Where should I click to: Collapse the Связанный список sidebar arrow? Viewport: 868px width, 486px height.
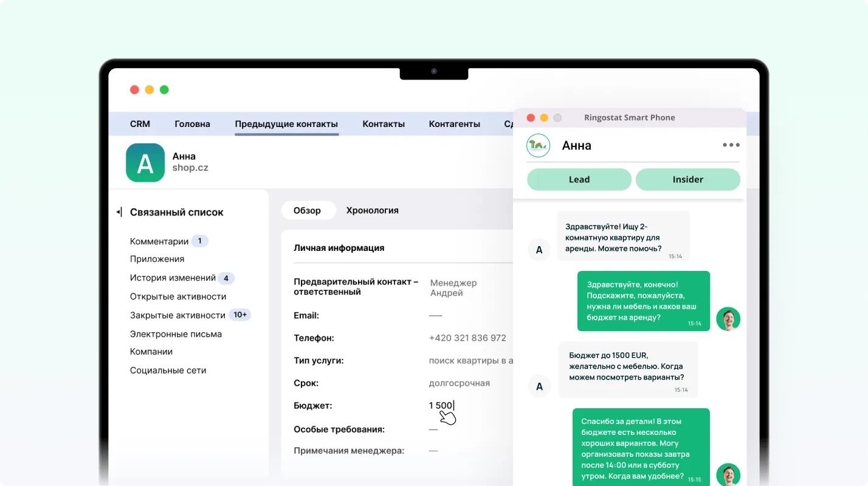point(119,212)
